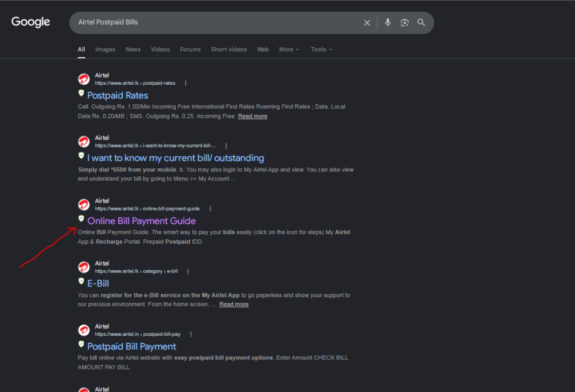The image size is (575, 392).
Task: Click the airtel.lk category e-bill URL
Action: pos(136,271)
